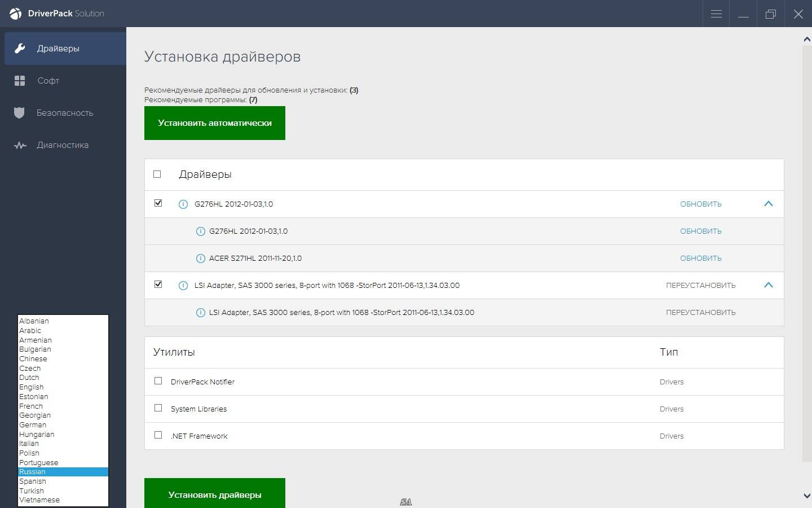Select Russian in language list

coord(63,472)
